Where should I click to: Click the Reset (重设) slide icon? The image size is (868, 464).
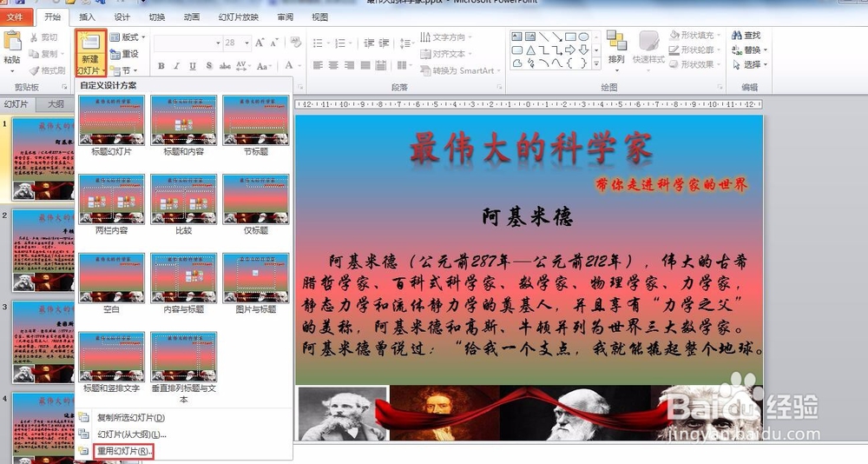pos(115,54)
